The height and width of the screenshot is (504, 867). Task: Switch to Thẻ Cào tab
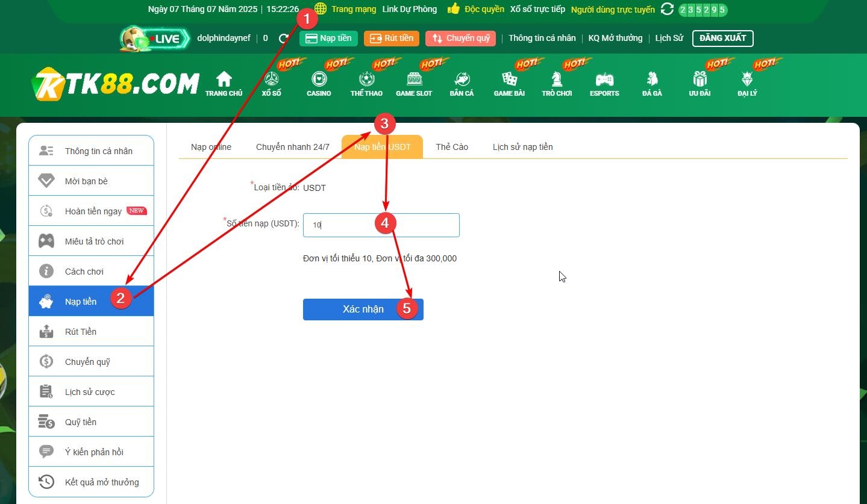pos(452,147)
